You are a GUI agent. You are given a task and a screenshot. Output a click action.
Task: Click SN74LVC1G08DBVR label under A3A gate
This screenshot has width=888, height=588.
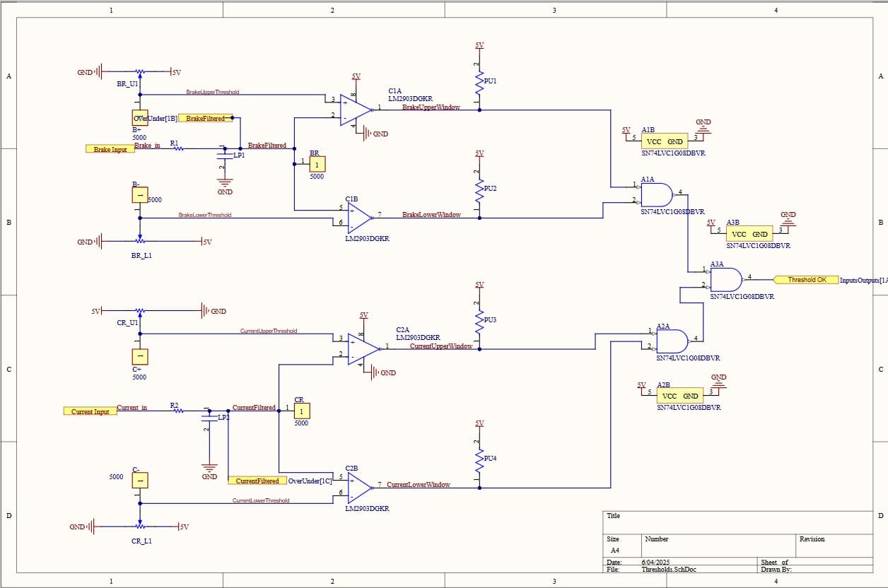point(742,297)
